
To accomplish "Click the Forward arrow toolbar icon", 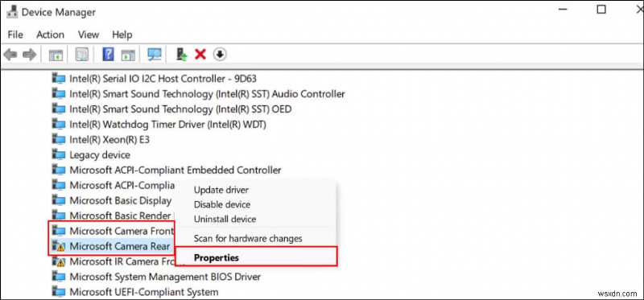I will point(30,54).
